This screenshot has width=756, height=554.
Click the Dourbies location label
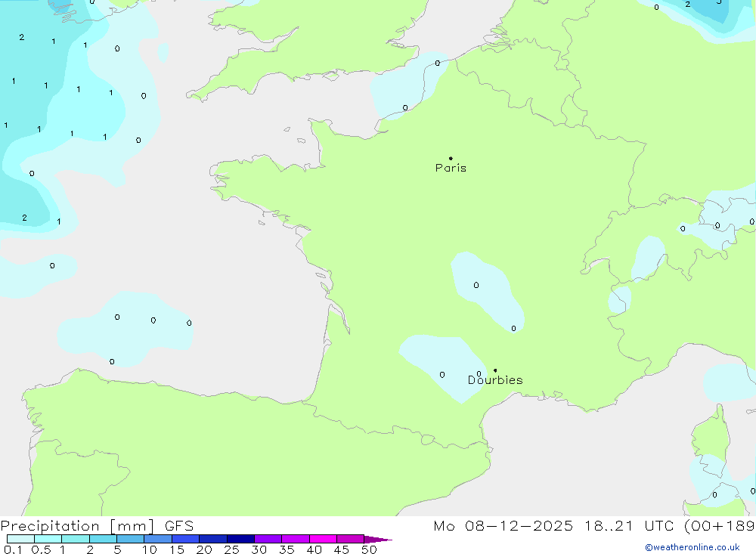tap(495, 380)
